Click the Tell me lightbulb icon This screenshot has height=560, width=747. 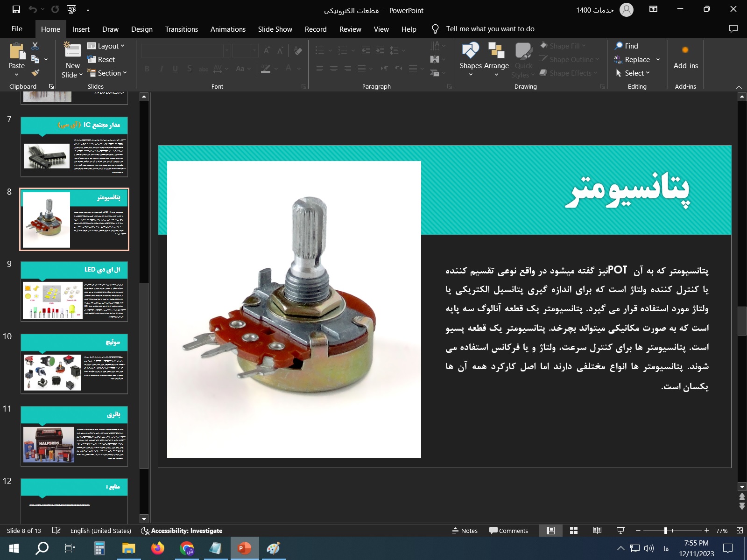pyautogui.click(x=435, y=29)
